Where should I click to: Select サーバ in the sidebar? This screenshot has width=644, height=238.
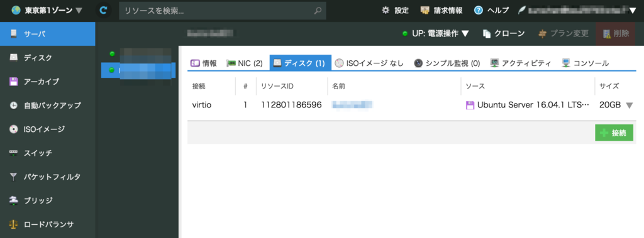click(48, 34)
